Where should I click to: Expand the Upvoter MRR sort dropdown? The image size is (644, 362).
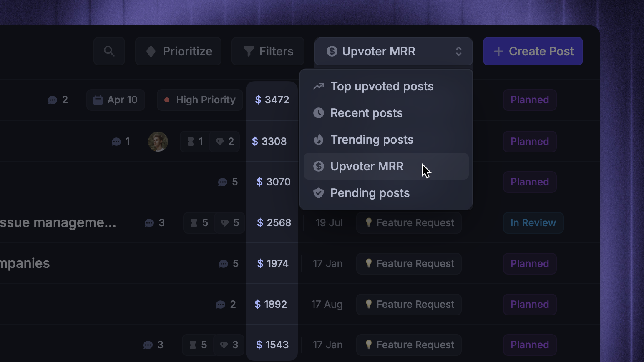tap(393, 51)
